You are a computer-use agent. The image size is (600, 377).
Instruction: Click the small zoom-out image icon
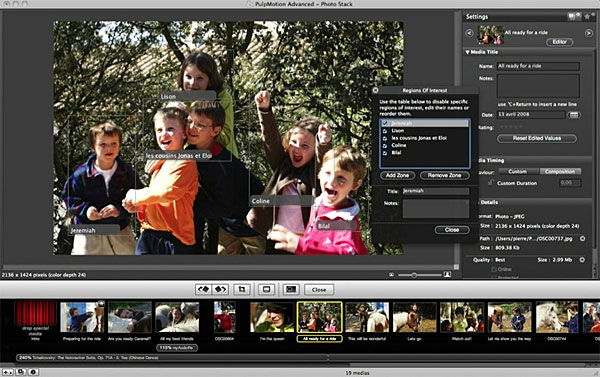coord(391,275)
